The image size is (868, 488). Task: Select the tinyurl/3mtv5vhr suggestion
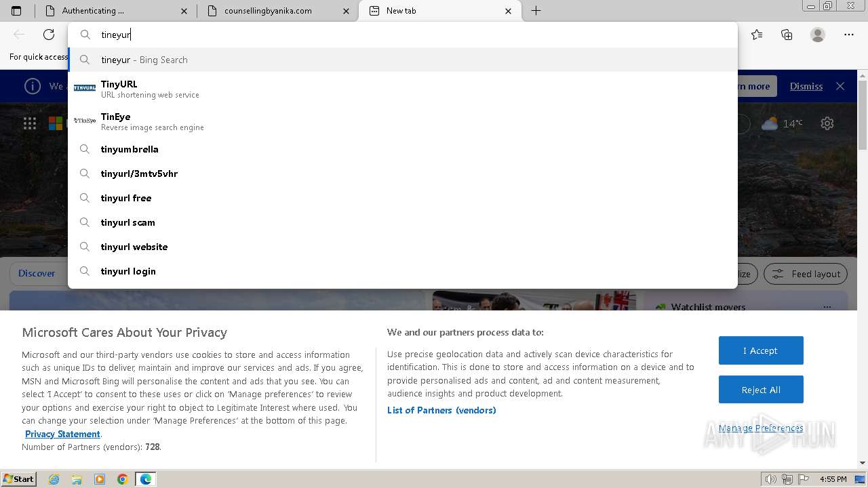[x=402, y=174]
